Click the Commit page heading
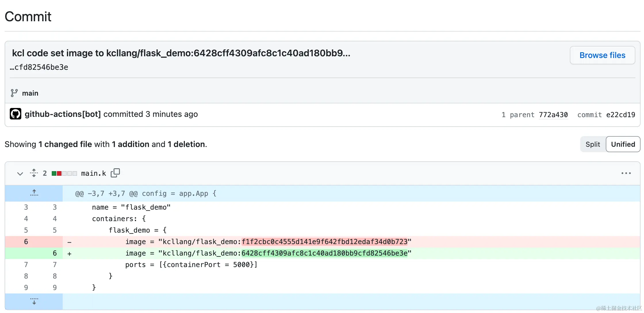 click(28, 17)
